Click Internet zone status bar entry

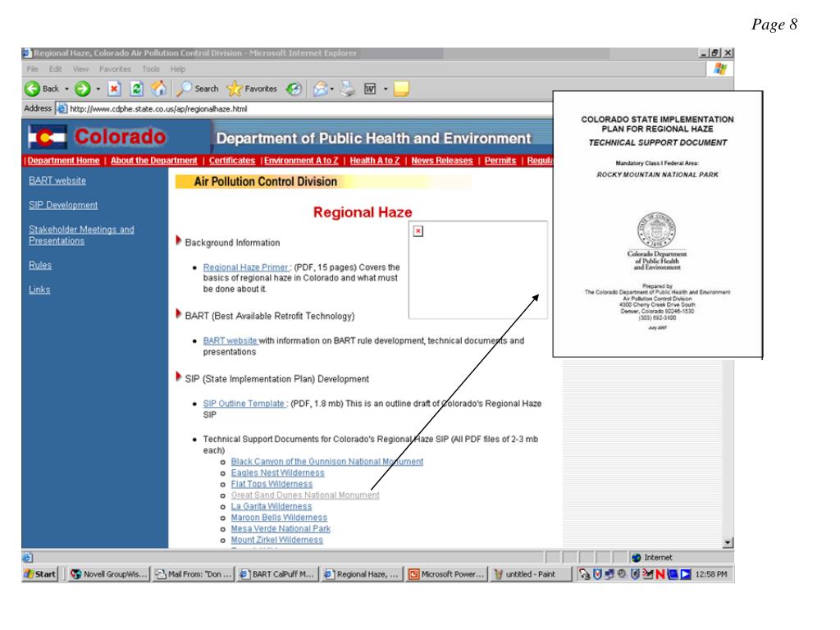pos(652,558)
